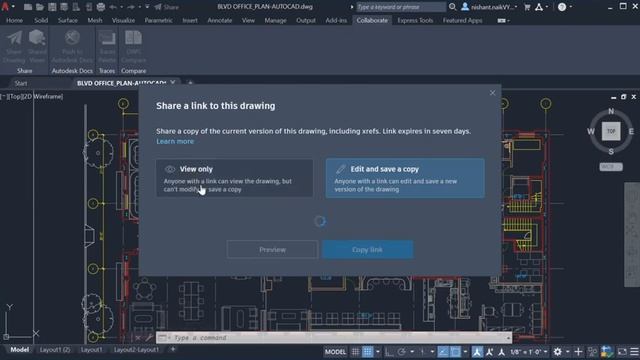
Task: Click the DWG Compare ribbon icon
Action: (133, 47)
